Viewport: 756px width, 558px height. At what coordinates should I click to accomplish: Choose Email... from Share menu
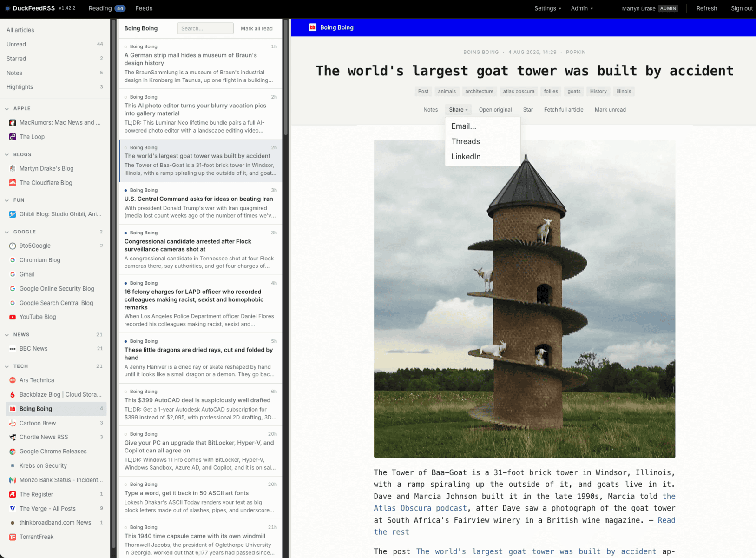tap(482, 126)
